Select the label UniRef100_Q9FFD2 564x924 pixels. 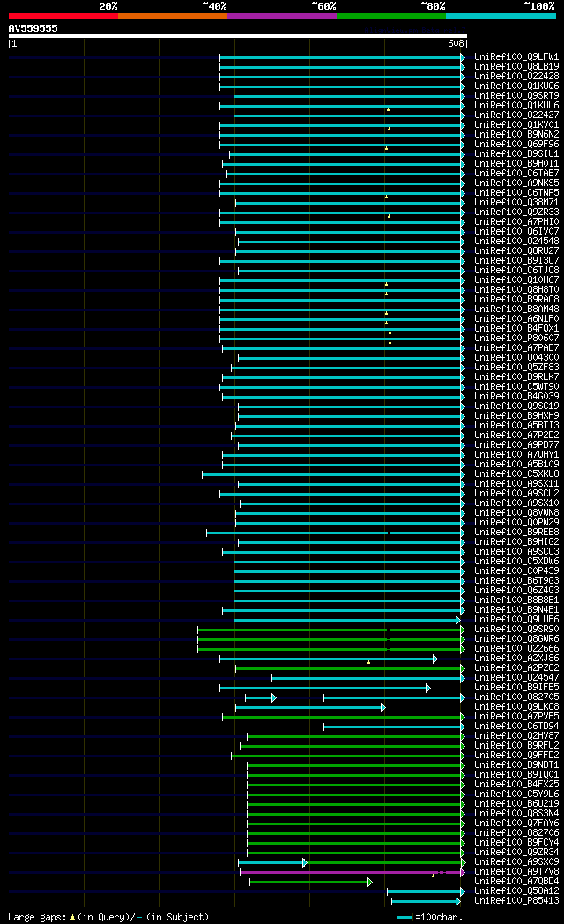click(x=516, y=756)
